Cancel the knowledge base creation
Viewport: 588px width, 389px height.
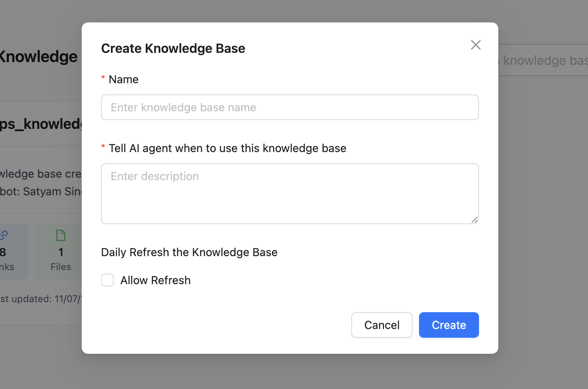[382, 325]
